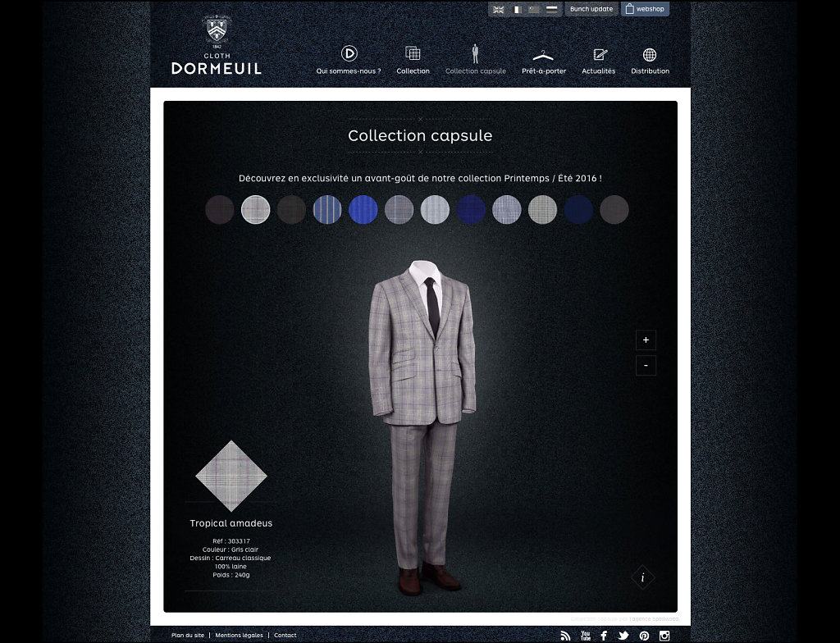Switch language with the UK flag
Screen dimensions: 840x643
pyautogui.click(x=499, y=9)
